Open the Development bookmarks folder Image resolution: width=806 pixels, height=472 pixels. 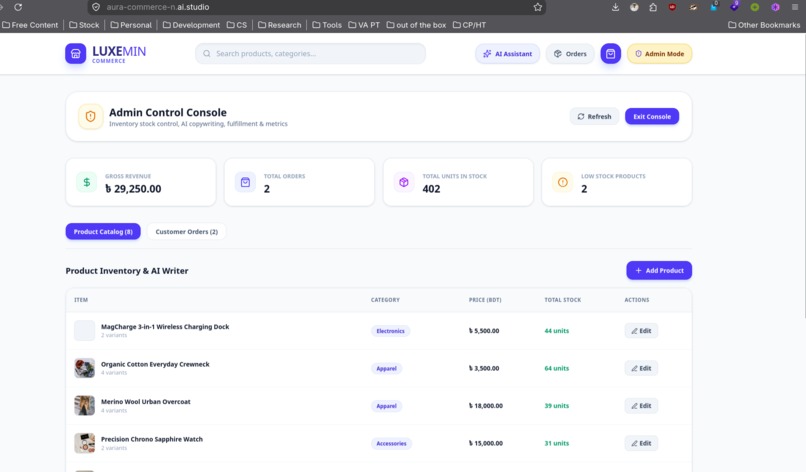[191, 25]
